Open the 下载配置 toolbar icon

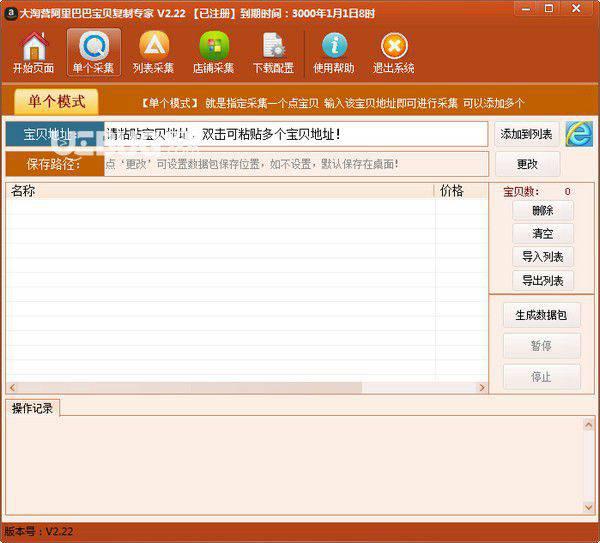(274, 53)
